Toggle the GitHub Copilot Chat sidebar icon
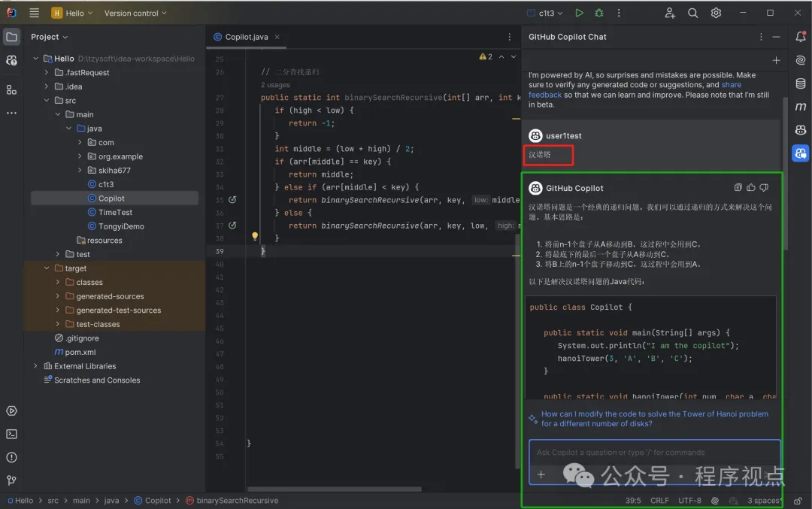The width and height of the screenshot is (812, 509). (x=801, y=153)
